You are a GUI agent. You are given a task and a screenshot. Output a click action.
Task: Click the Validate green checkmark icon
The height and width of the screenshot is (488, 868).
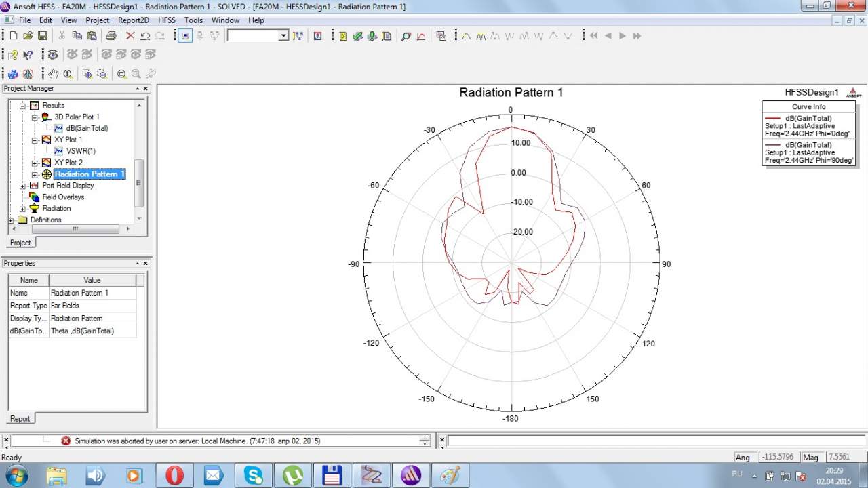click(x=357, y=36)
